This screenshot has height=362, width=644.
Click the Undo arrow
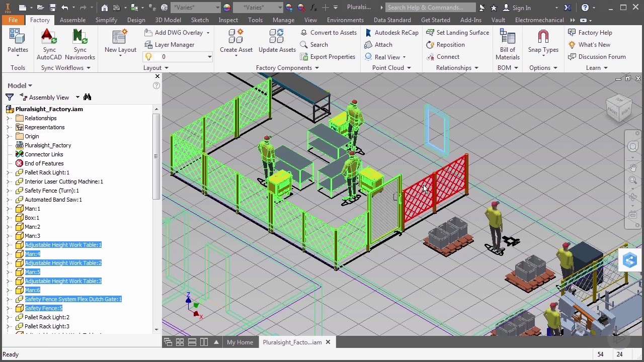coord(64,8)
